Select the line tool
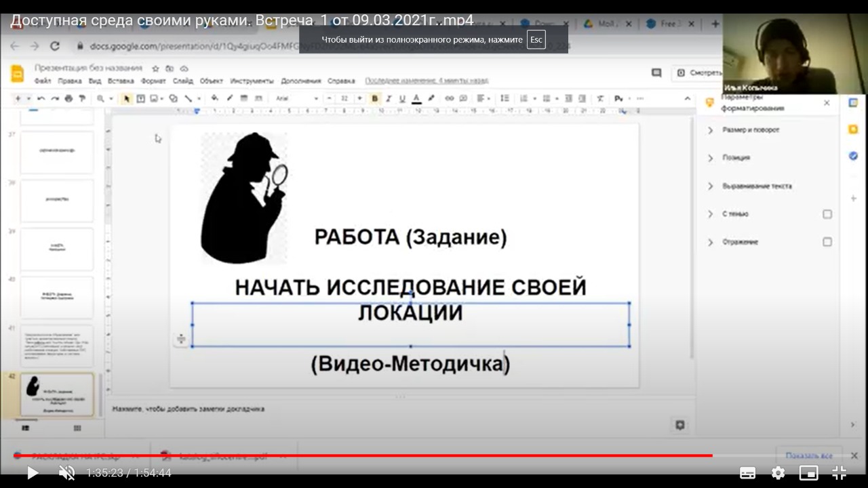868x488 pixels. coord(189,98)
